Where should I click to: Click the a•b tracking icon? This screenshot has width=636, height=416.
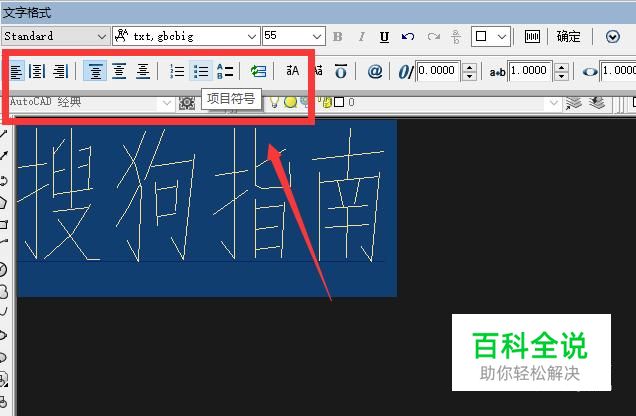coord(497,72)
